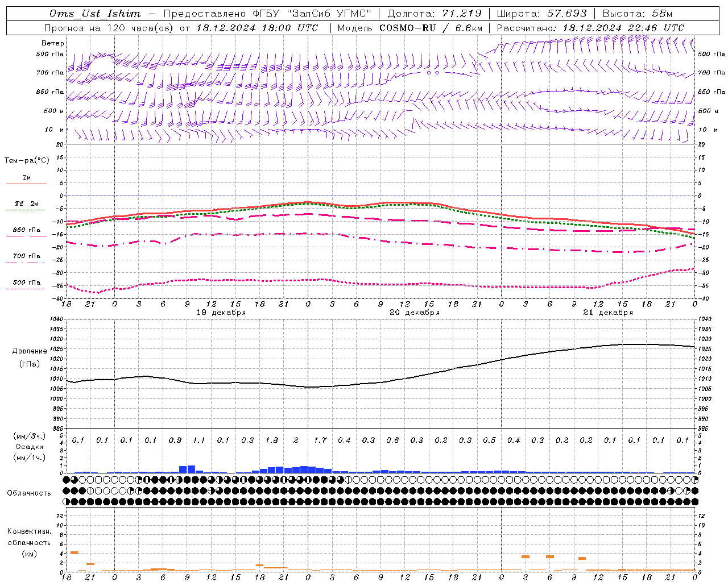Viewport: 728px width, 582px height.
Task: Click the dashed swatch under "Td 2м" legend
Action: coord(26,210)
